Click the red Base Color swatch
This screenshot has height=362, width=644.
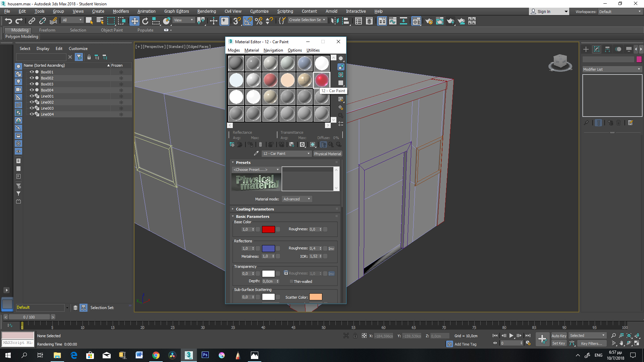coord(268,230)
